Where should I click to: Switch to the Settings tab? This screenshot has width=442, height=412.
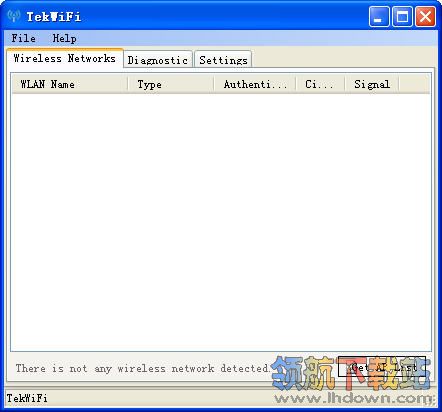(x=223, y=60)
